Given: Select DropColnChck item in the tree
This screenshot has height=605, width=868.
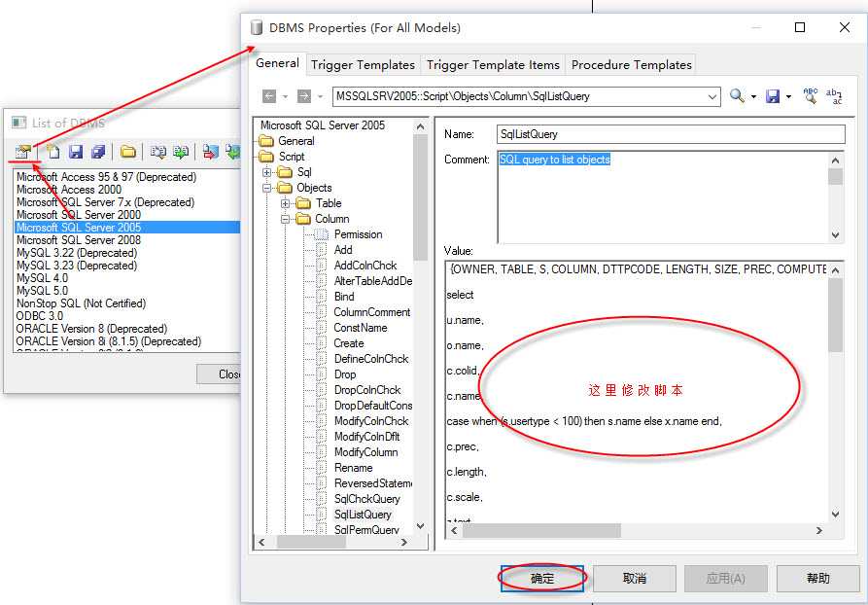Looking at the screenshot, I should pyautogui.click(x=367, y=390).
